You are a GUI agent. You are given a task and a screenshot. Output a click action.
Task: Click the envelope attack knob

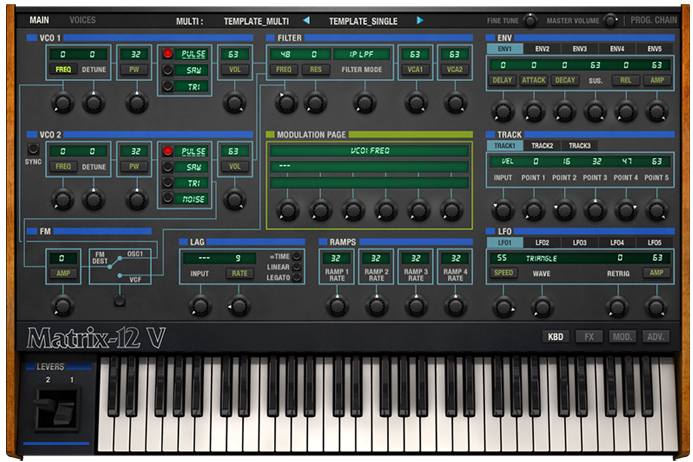[533, 111]
